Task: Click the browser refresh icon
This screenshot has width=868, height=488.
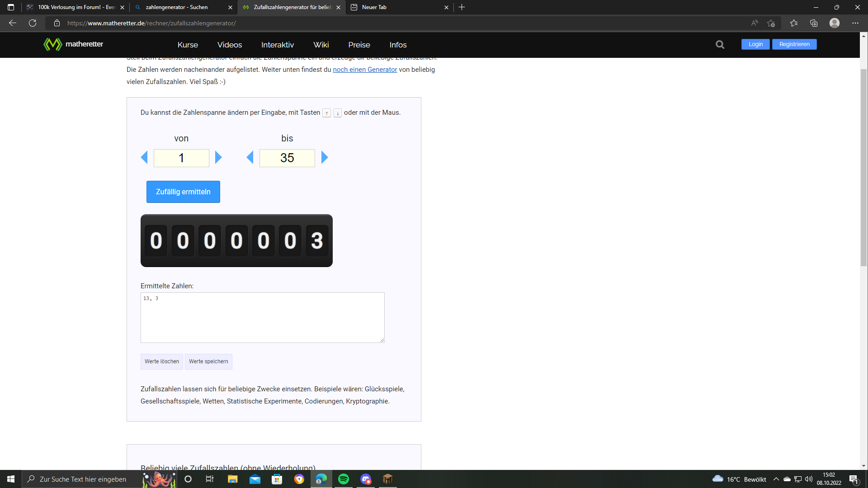Action: [33, 23]
